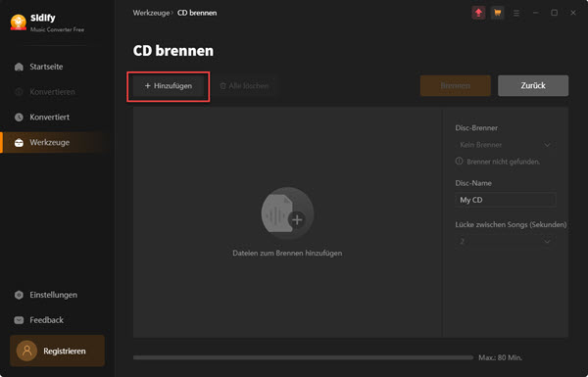This screenshot has width=588, height=377.
Task: Click the Zurück button
Action: click(533, 85)
